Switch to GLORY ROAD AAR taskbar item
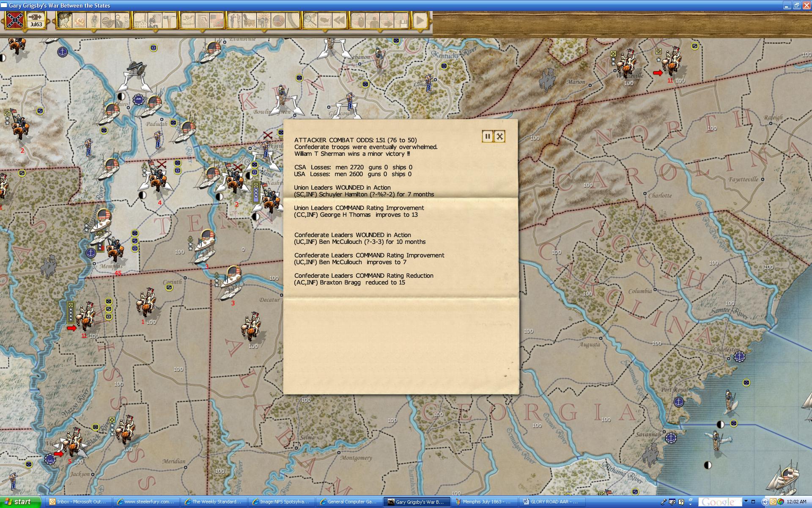This screenshot has height=508, width=812. [552, 502]
